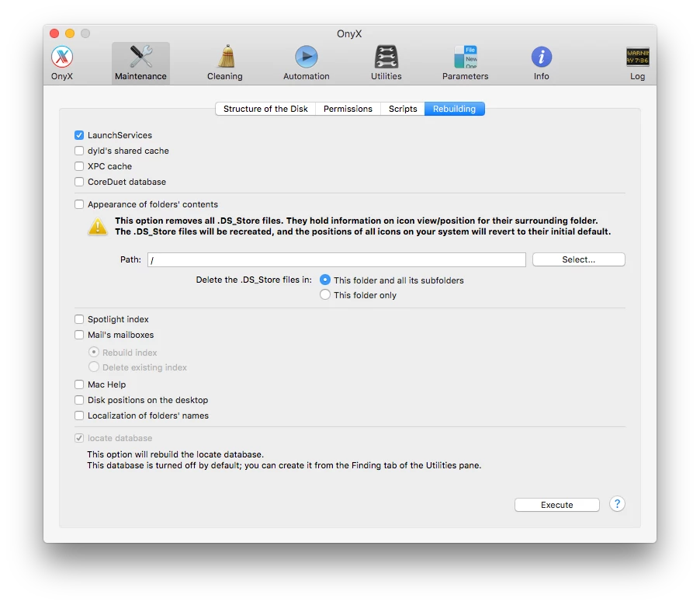Check the CoreDuet database option
Image resolution: width=700 pixels, height=605 pixels.
[79, 182]
